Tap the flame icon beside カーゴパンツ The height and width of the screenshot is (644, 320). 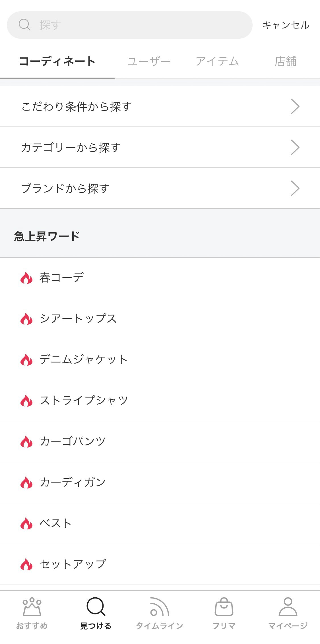click(x=26, y=442)
